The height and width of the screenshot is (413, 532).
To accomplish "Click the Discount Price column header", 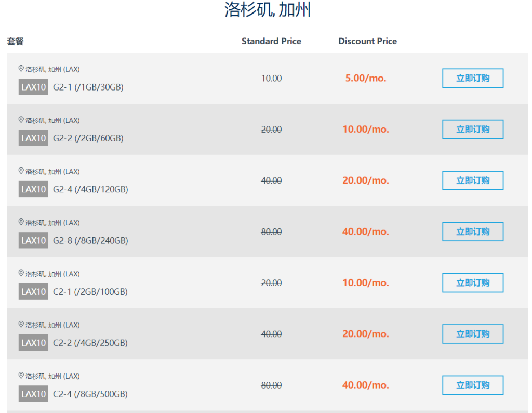I will (367, 41).
